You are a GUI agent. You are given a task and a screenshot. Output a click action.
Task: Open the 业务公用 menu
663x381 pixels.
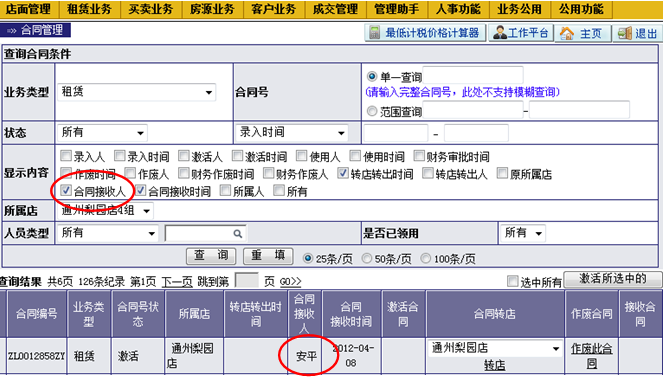520,9
